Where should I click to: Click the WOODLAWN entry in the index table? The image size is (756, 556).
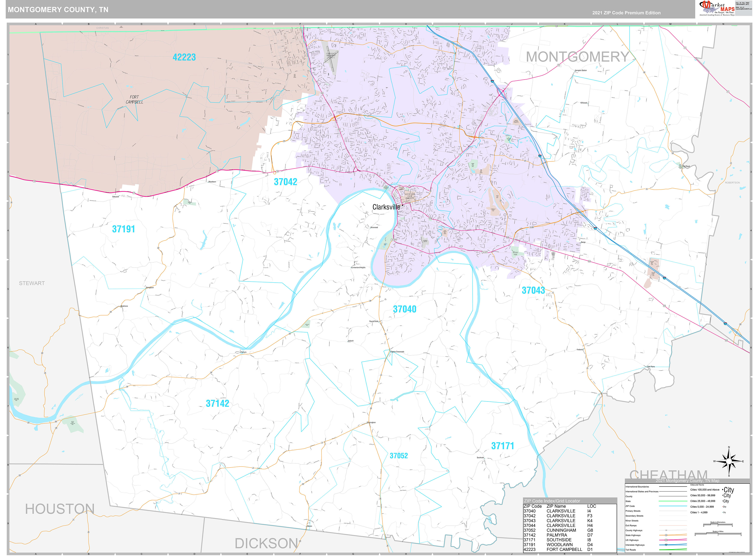pyautogui.click(x=559, y=544)
